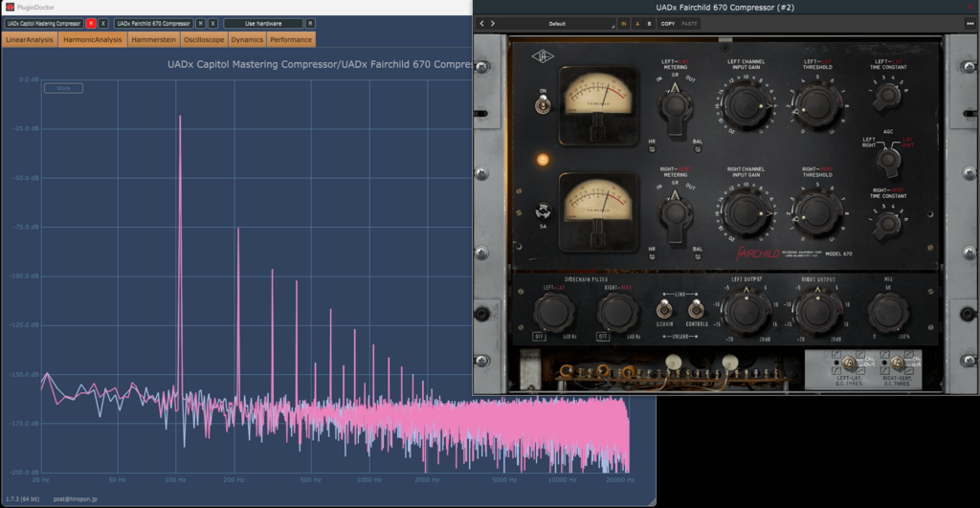Select the A compare state
The width and height of the screenshot is (980, 508).
636,24
